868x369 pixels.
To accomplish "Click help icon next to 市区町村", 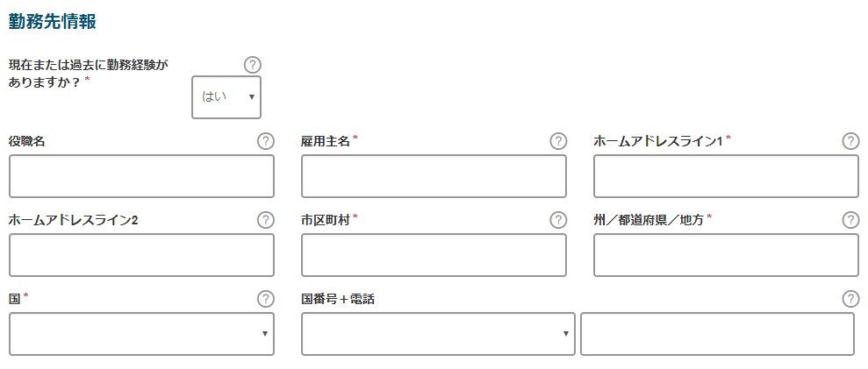I will pos(558,220).
